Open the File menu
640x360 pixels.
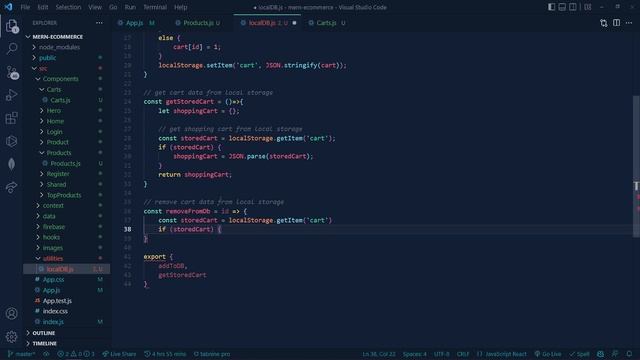(25, 7)
